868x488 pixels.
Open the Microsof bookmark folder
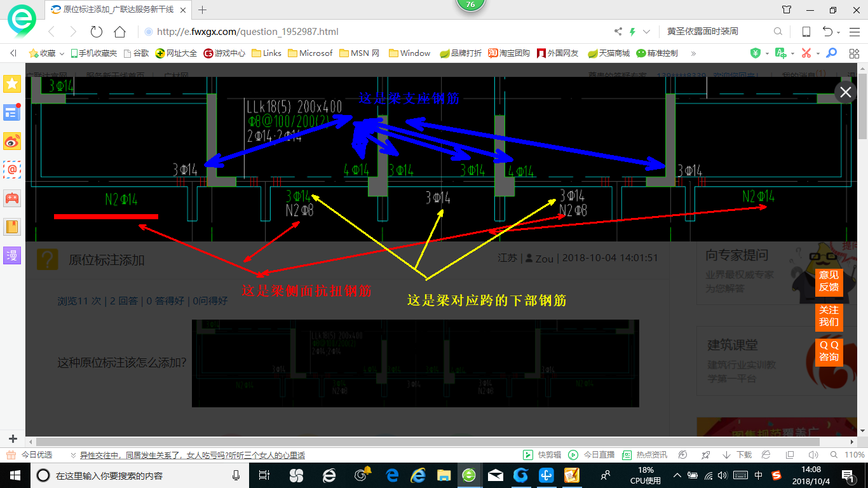310,53
